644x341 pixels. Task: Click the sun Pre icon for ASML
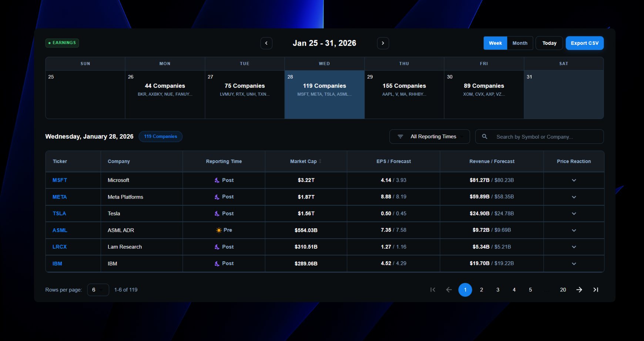[219, 230]
